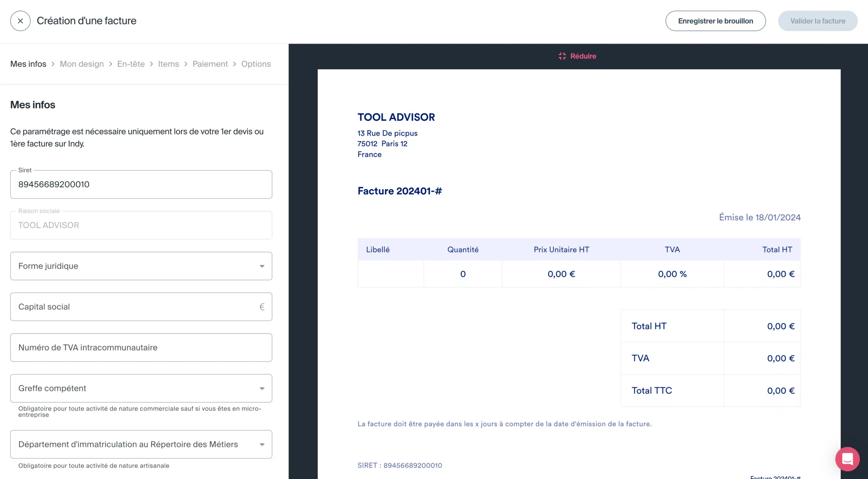The height and width of the screenshot is (479, 868).
Task: Switch to the En-tête step
Action: (x=131, y=64)
